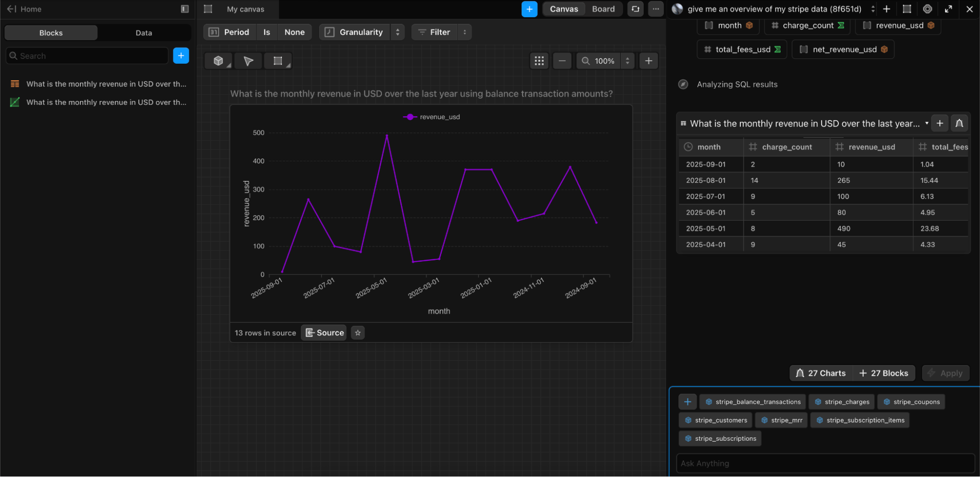Select the stripe_coupons chip
This screenshot has height=477, width=980.
tap(911, 402)
